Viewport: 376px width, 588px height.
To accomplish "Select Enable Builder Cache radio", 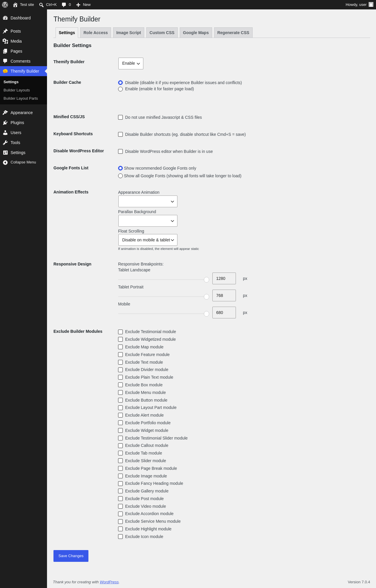I will pos(120,89).
